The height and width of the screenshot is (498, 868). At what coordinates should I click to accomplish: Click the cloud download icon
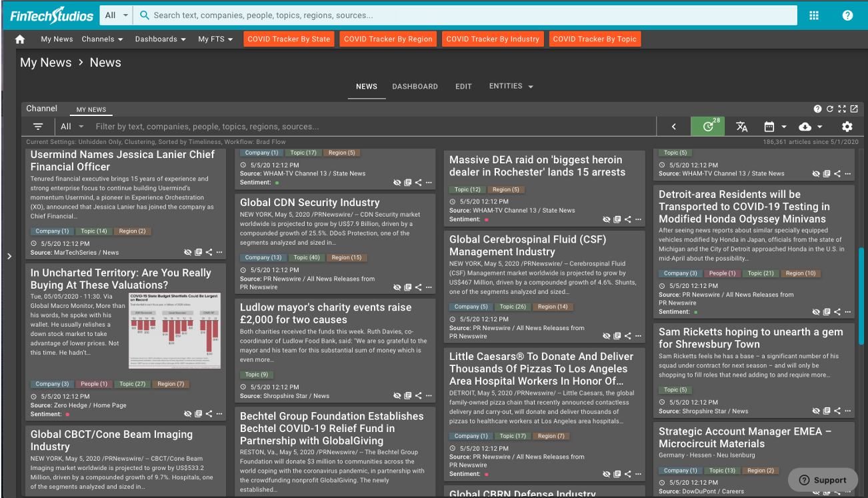805,127
